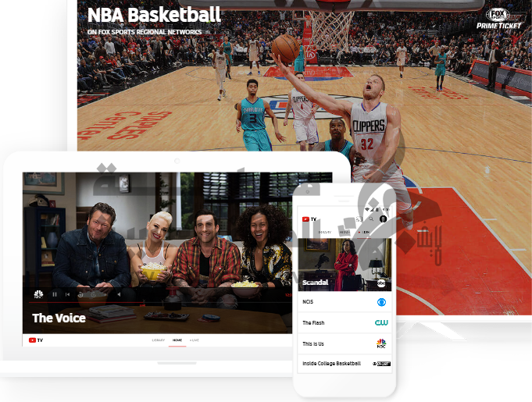Click the CBS eye logo beside NCIS
This screenshot has width=532, height=402.
tap(382, 301)
